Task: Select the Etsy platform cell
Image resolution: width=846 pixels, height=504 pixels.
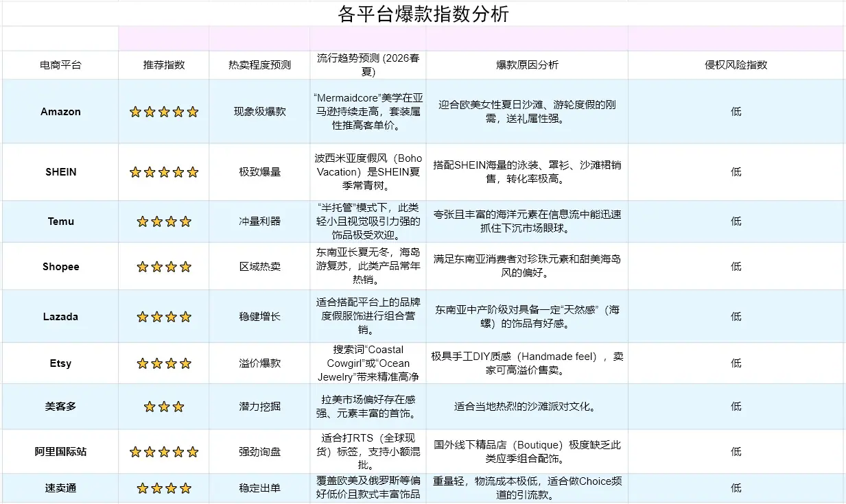Action: tap(60, 363)
